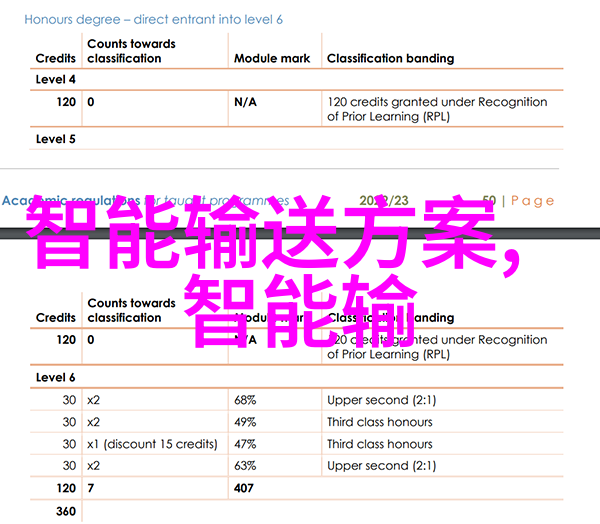Select 'x2' in the 63% row
600x524 pixels.
tap(93, 466)
